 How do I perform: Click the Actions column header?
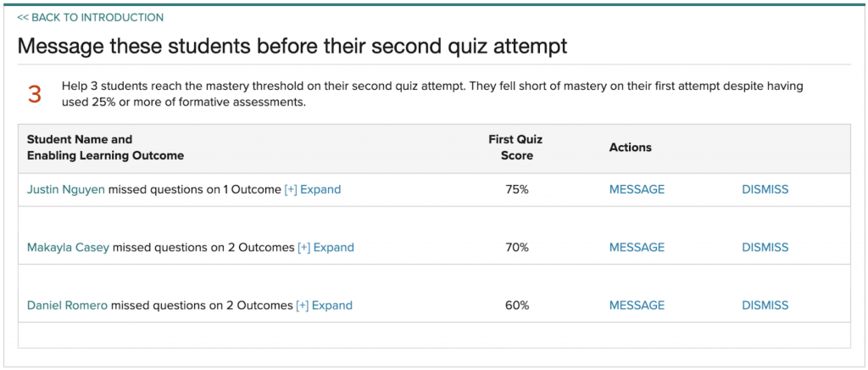click(631, 148)
